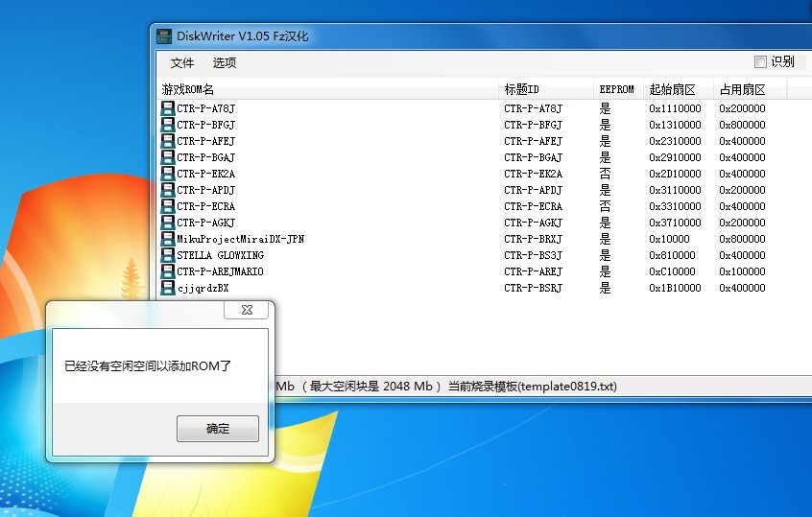Open the 文件 menu

pyautogui.click(x=182, y=63)
